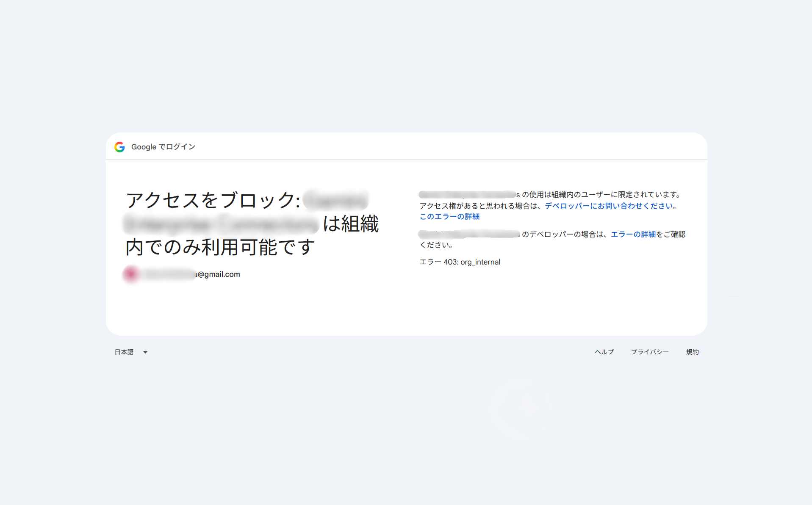Click the デベロッパーにお問い合わせください link
The image size is (812, 505).
tap(610, 206)
